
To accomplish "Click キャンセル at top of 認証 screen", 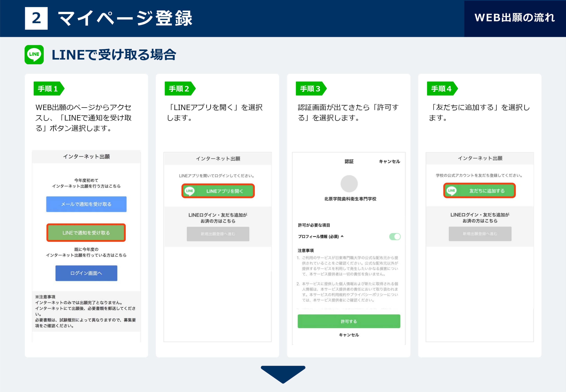I will tap(389, 161).
